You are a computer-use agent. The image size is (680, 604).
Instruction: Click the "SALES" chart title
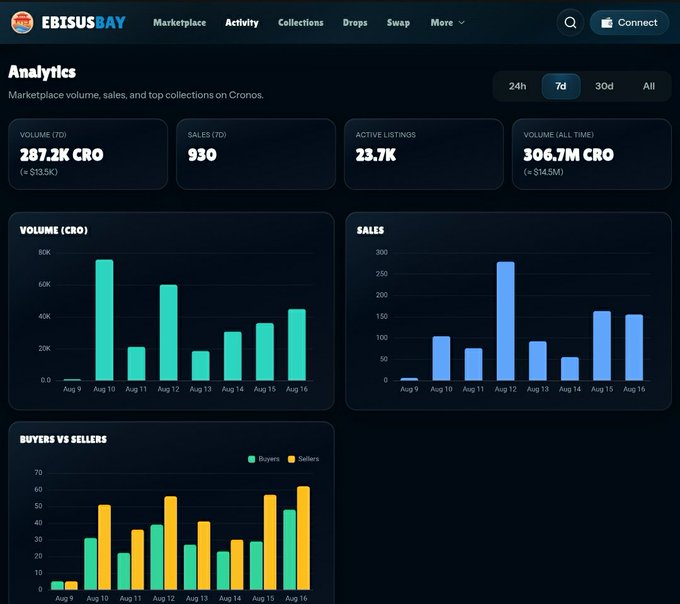(370, 230)
